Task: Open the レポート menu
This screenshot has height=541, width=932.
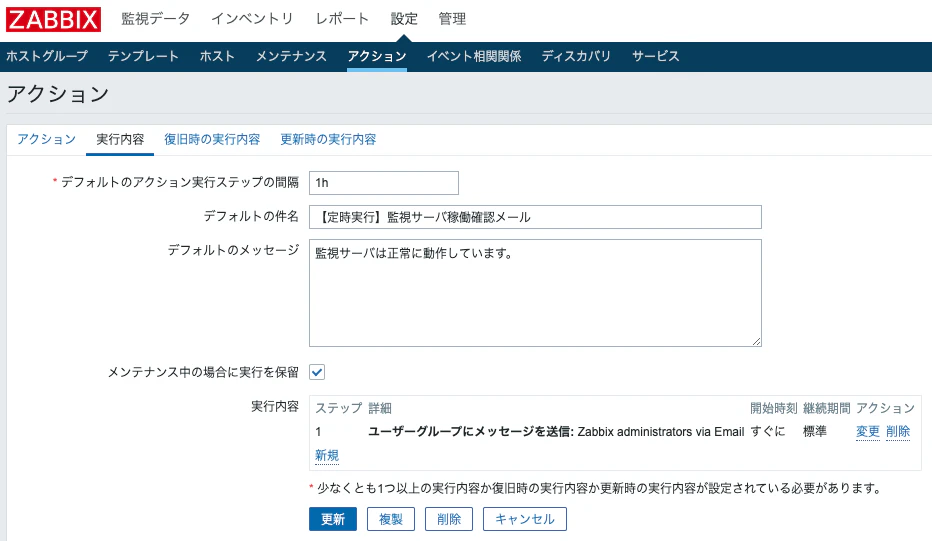Action: pyautogui.click(x=342, y=19)
